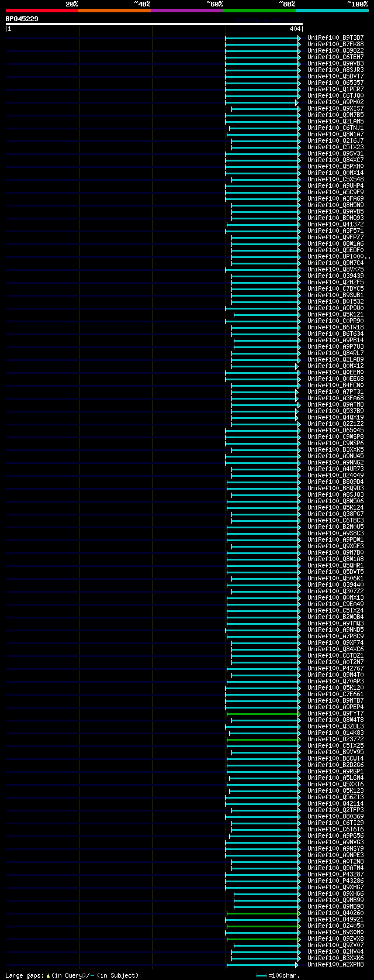Select the UniRef100_Q8VX75 label
Image resolution: width=374 pixels, height=980 pixels.
pos(335,269)
